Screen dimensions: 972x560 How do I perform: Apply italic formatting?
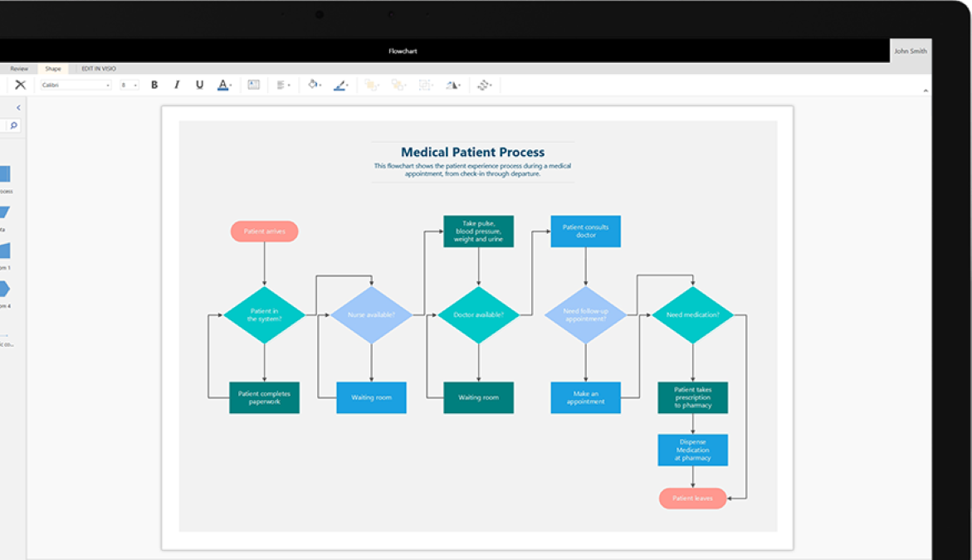177,85
